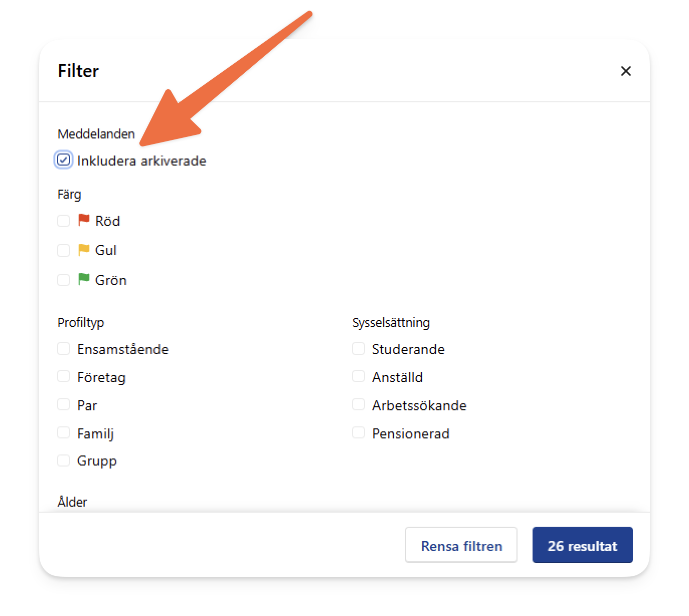This screenshot has height=616, width=689.
Task: Check the Par profile type
Action: [64, 404]
